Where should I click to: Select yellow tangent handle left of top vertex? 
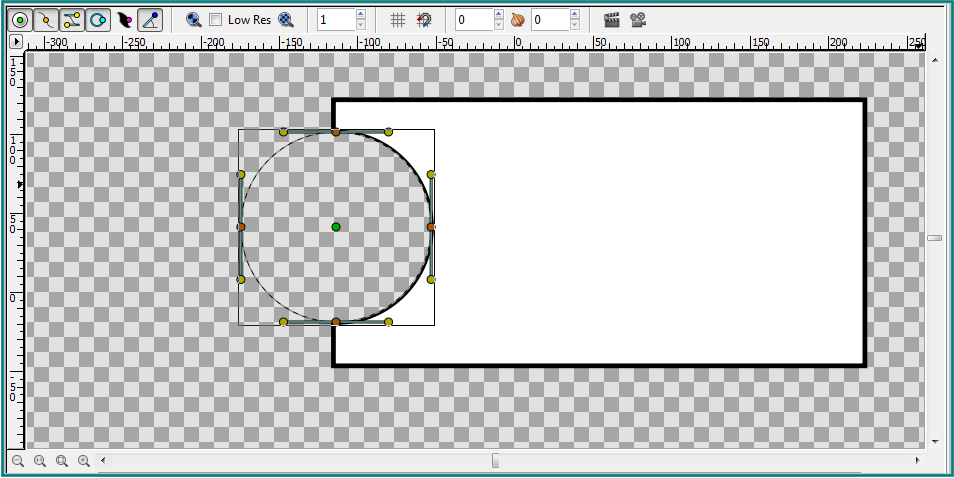point(284,131)
